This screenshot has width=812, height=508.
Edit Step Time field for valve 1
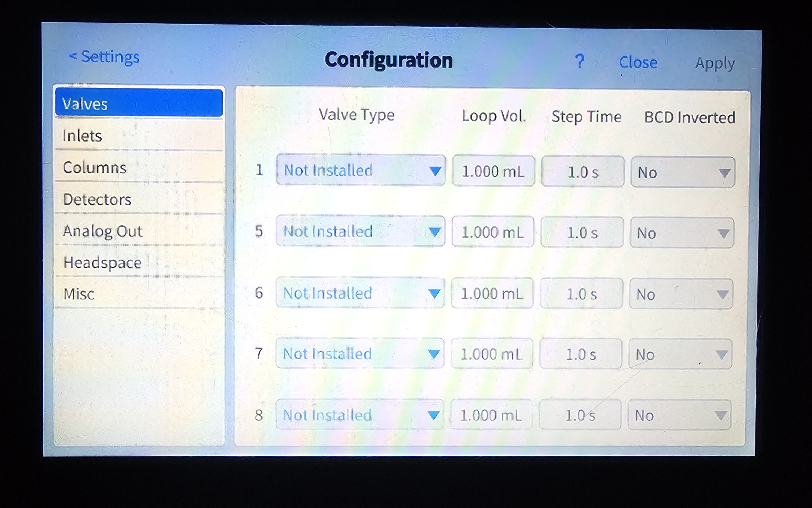tap(583, 172)
